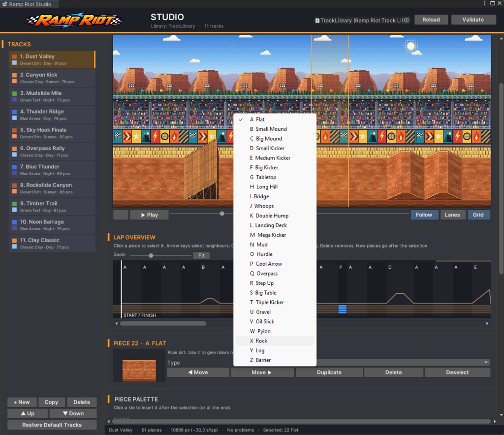The image size is (504, 435).
Task: Click the TrackLibrary asset file icon
Action: tap(317, 21)
